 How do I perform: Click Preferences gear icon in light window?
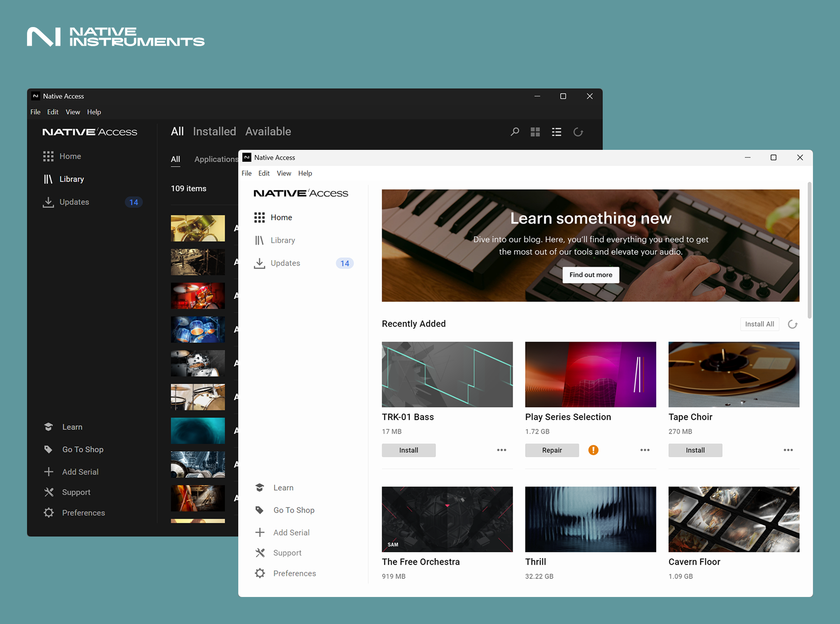[x=260, y=573]
